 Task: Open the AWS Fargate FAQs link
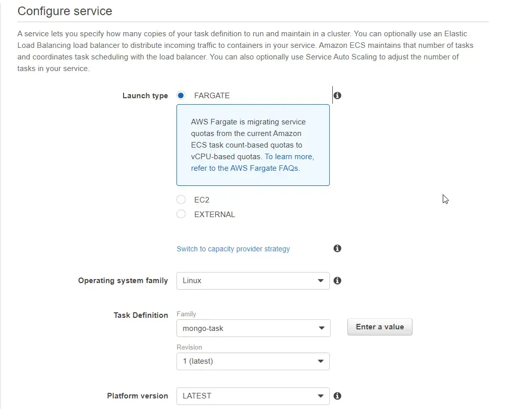tap(247, 168)
